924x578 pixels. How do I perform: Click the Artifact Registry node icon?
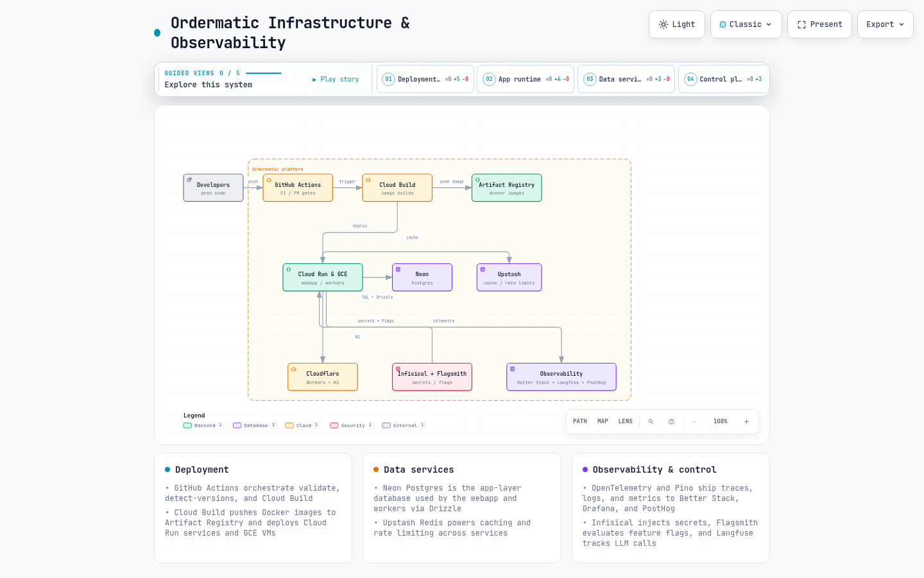coord(477,180)
